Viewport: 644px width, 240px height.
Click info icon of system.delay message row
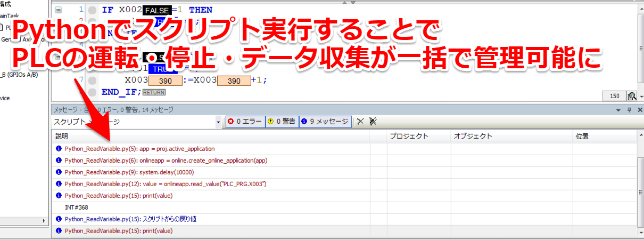tap(59, 172)
